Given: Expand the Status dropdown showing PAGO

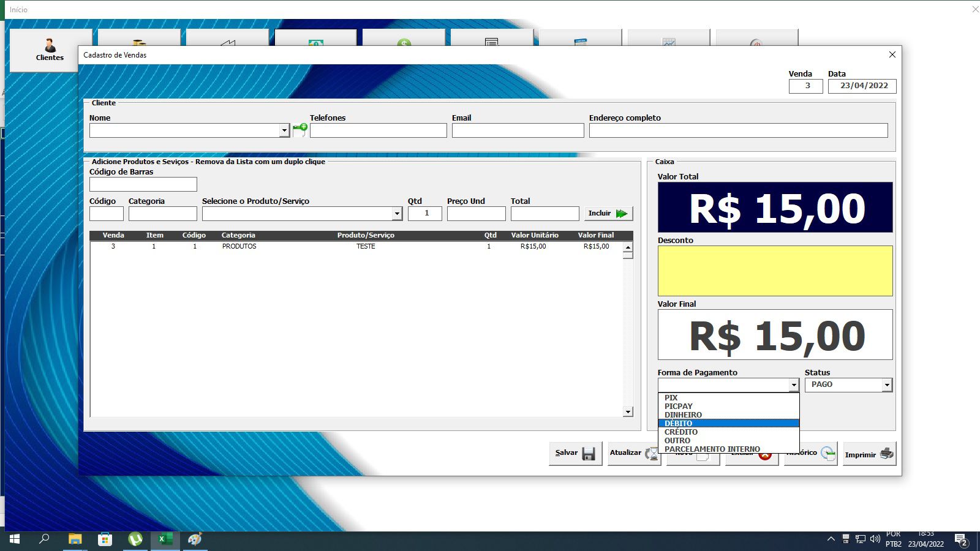Looking at the screenshot, I should [886, 385].
